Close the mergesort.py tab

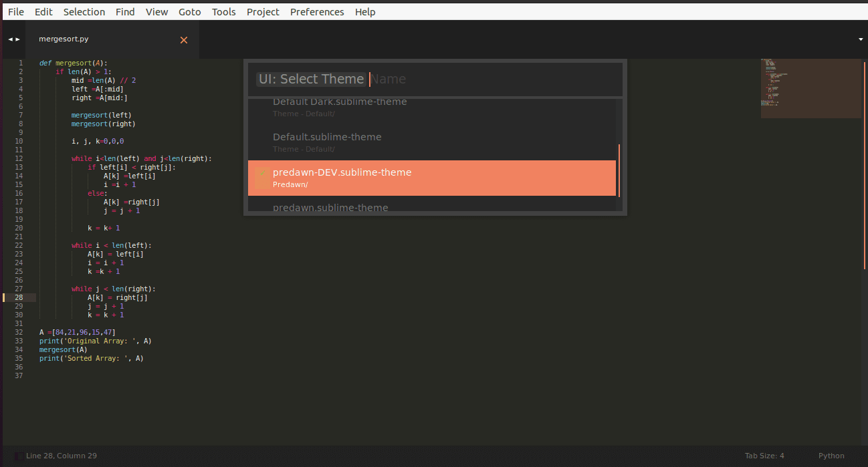click(184, 40)
